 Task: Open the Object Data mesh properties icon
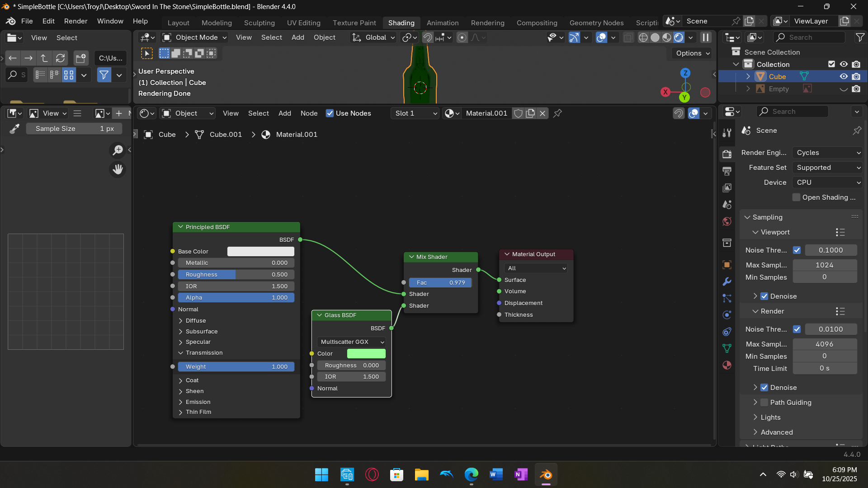727,348
